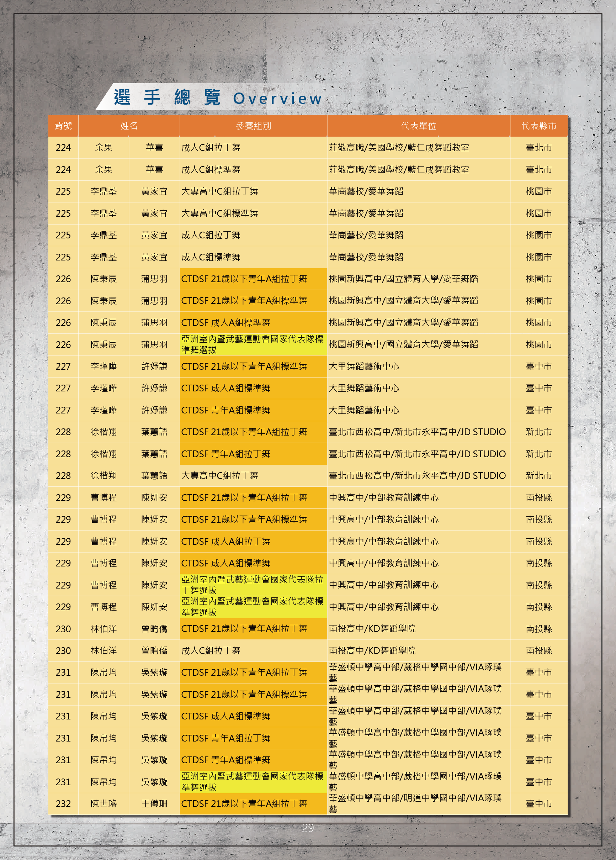Select CTDSF 21歲以下青年A組拉丁舞 for couple 230
616x860 pixels.
tap(253, 629)
